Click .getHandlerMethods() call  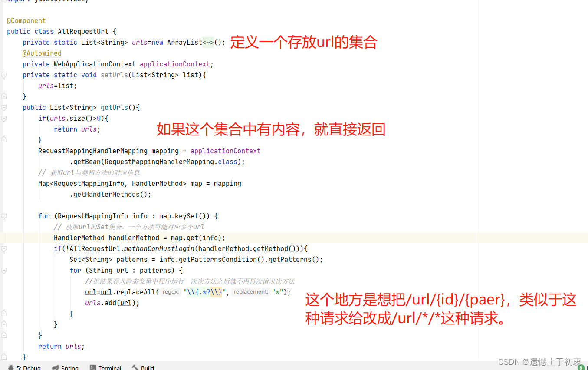[110, 195]
